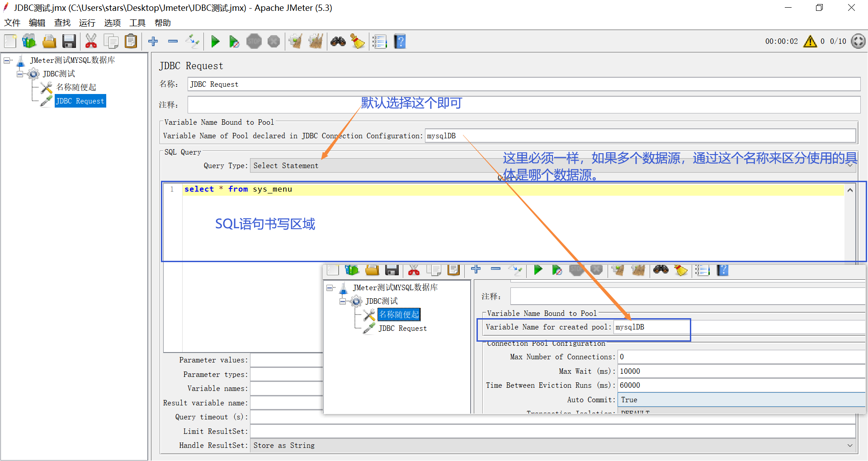868x461 pixels.
Task: Open the search dialog via the binoculars icon
Action: [338, 41]
